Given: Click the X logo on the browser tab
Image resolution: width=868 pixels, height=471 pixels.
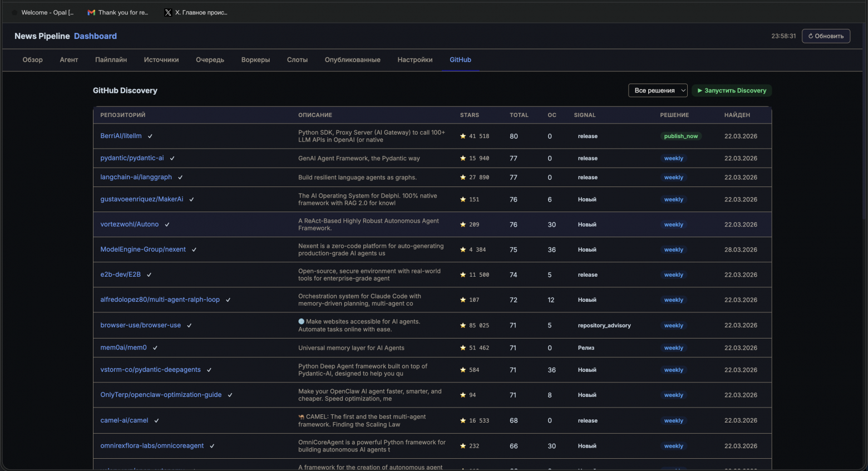Looking at the screenshot, I should (x=167, y=12).
